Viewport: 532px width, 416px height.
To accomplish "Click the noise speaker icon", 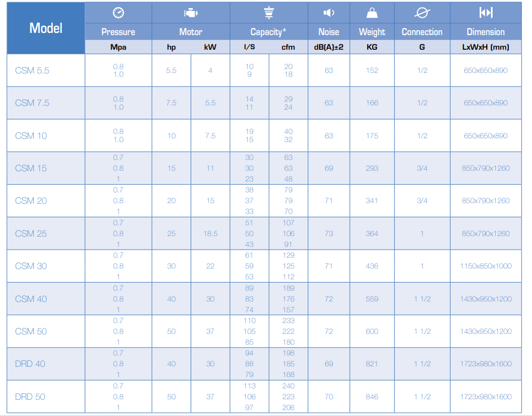I will click(x=329, y=13).
